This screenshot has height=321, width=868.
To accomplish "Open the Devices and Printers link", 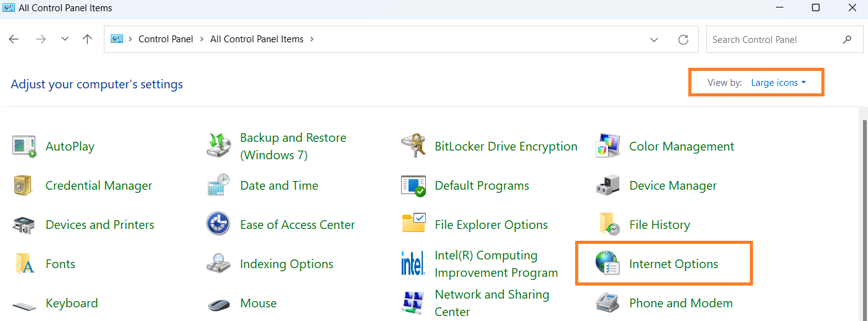I will [x=99, y=225].
